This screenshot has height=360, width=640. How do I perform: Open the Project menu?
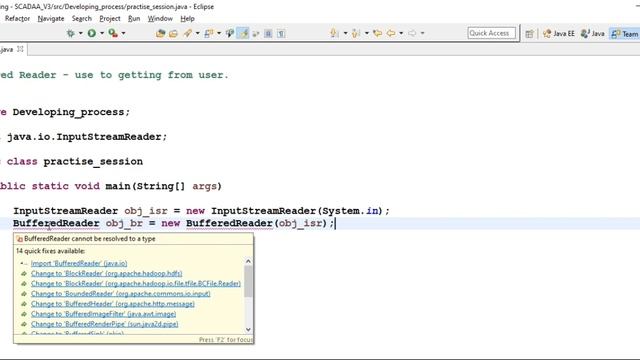pos(110,18)
